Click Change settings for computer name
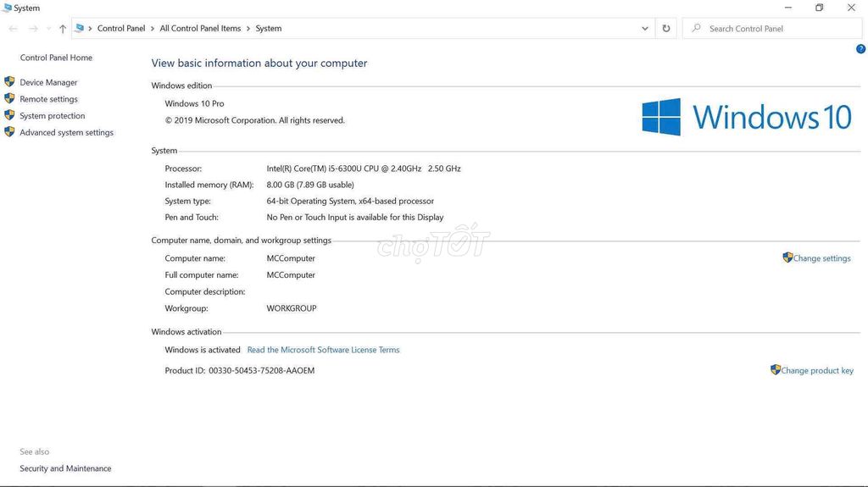 (x=821, y=258)
